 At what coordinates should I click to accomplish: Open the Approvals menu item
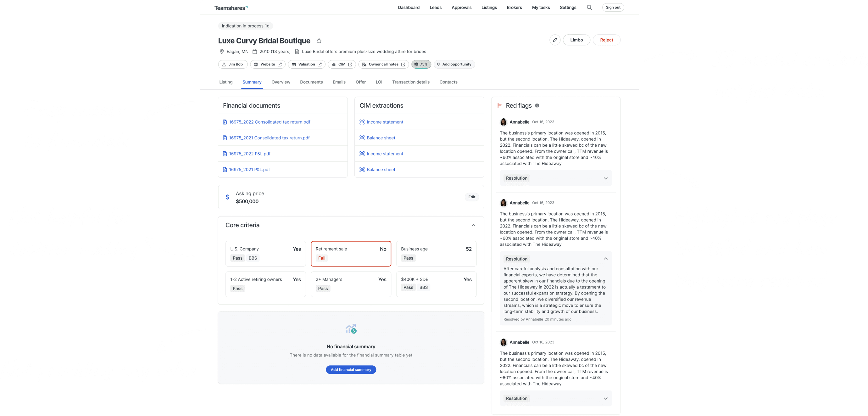click(461, 8)
